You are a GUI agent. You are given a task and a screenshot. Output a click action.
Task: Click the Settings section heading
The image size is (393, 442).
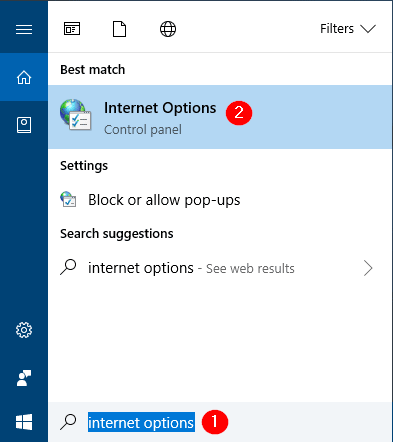click(x=84, y=166)
